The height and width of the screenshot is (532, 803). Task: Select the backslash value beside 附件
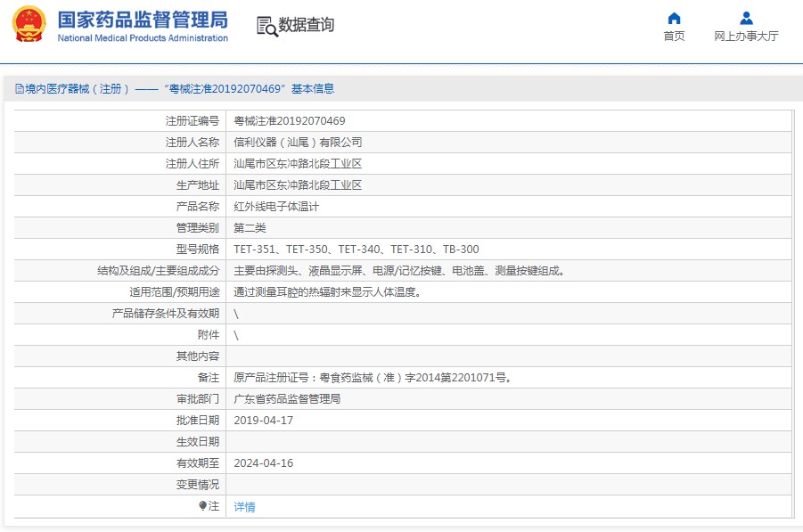pyautogui.click(x=236, y=335)
